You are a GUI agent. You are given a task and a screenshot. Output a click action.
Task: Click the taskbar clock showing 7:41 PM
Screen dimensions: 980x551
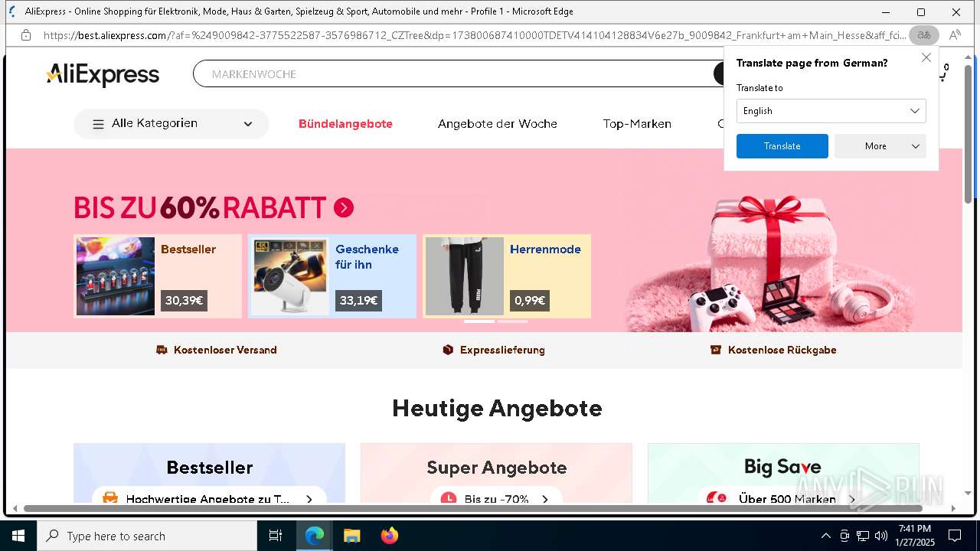pos(915,536)
